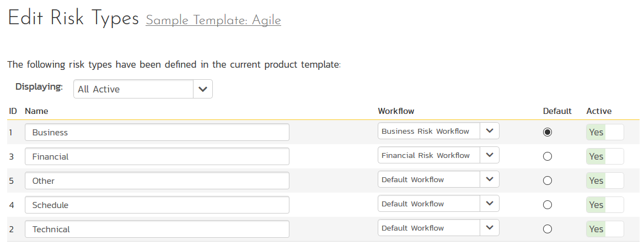Open the Sample Template: Agile link

[x=213, y=20]
